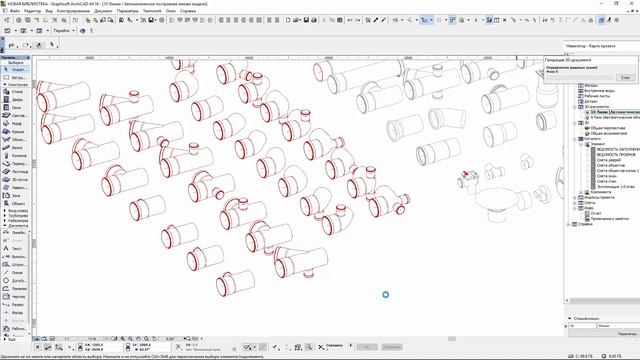The image size is (640, 360).
Task: Select the Mesh (3D-сетка) tool
Action: (15, 180)
